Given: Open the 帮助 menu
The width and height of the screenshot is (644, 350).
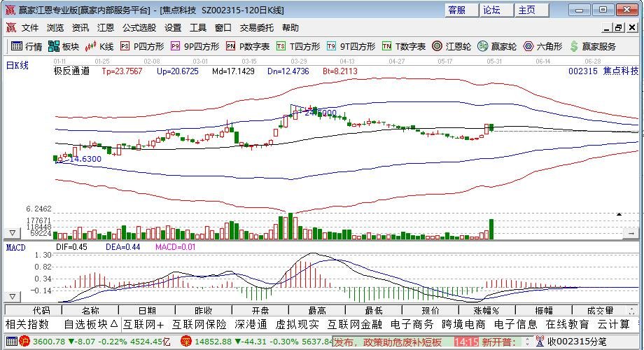Looking at the screenshot, I should (290, 28).
